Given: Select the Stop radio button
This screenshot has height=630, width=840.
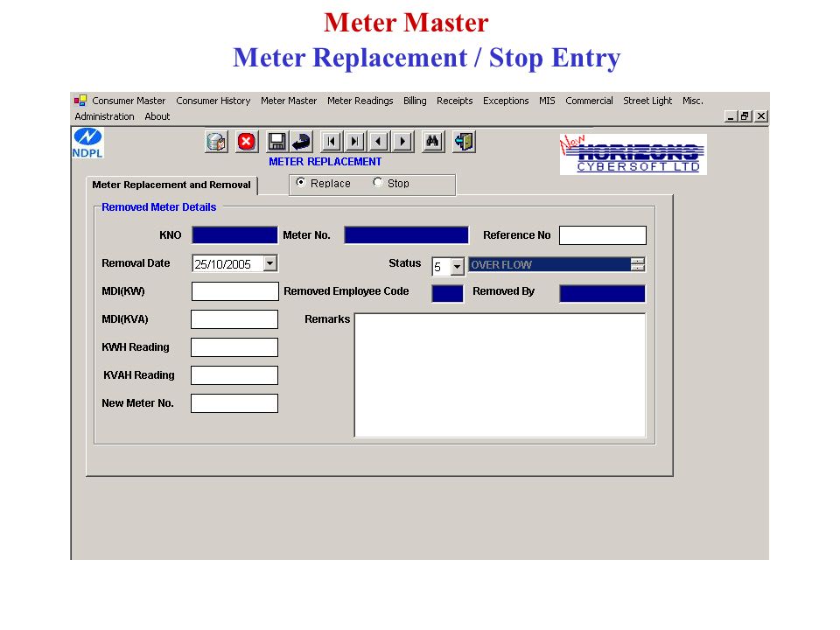Looking at the screenshot, I should (x=378, y=183).
